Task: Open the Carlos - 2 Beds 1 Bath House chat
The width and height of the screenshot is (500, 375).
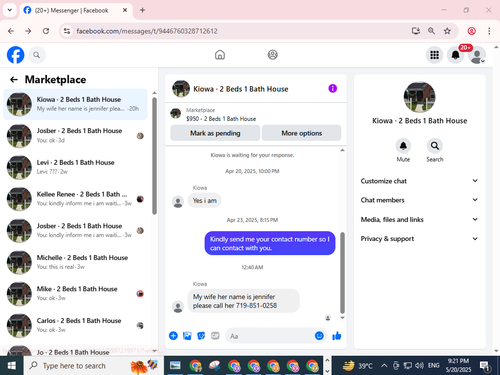Action: tap(75, 325)
